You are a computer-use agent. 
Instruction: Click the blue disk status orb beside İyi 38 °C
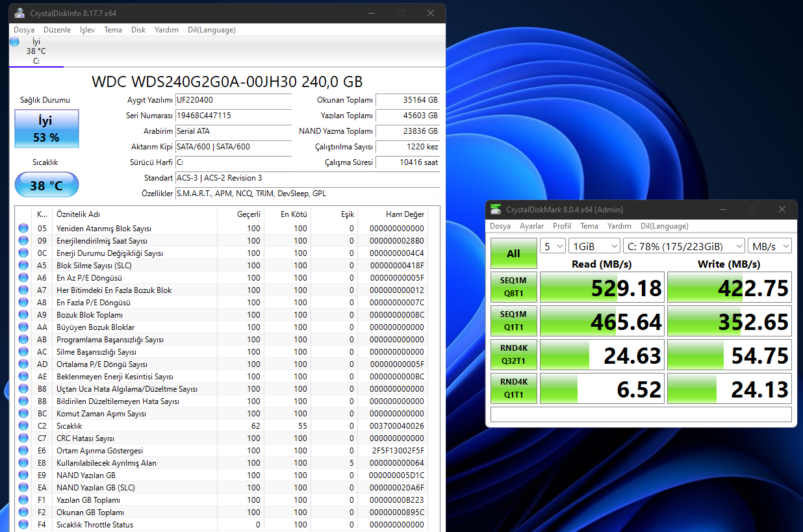(14, 42)
